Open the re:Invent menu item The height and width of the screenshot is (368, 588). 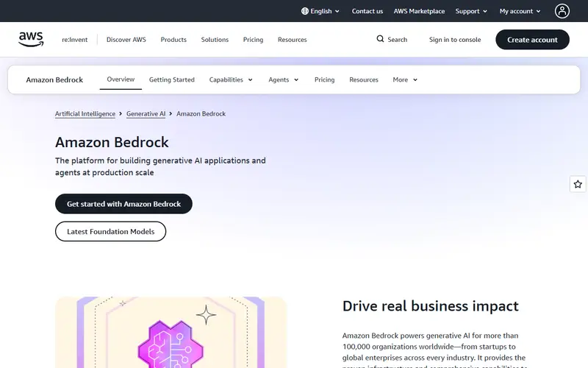tap(75, 40)
